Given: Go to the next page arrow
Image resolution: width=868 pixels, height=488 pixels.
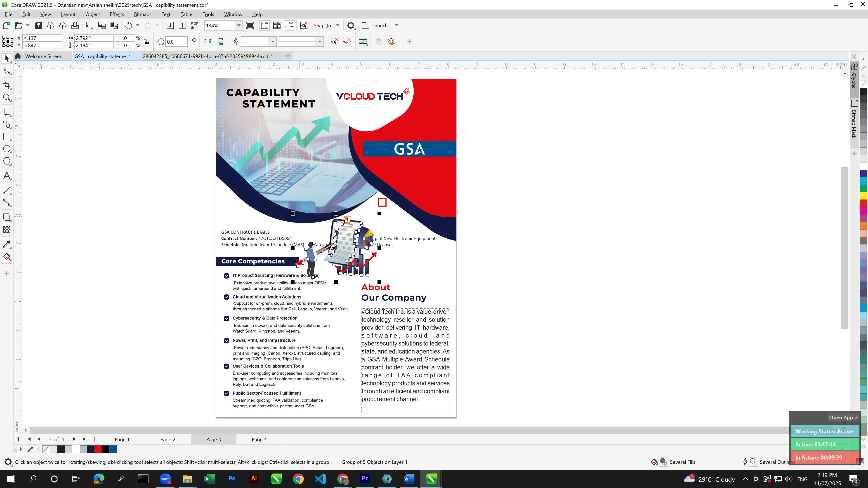Looking at the screenshot, I should [74, 439].
